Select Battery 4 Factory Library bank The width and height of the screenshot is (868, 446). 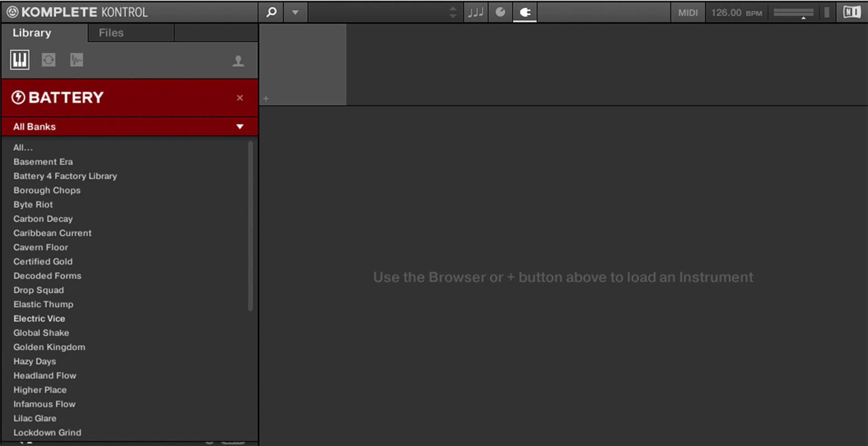[65, 176]
